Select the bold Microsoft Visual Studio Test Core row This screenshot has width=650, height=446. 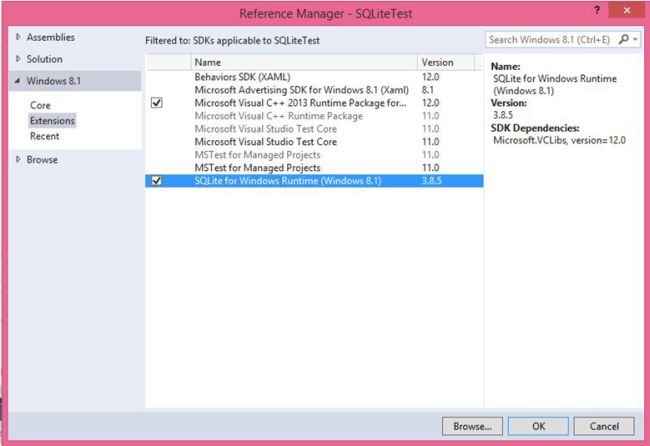(314, 142)
